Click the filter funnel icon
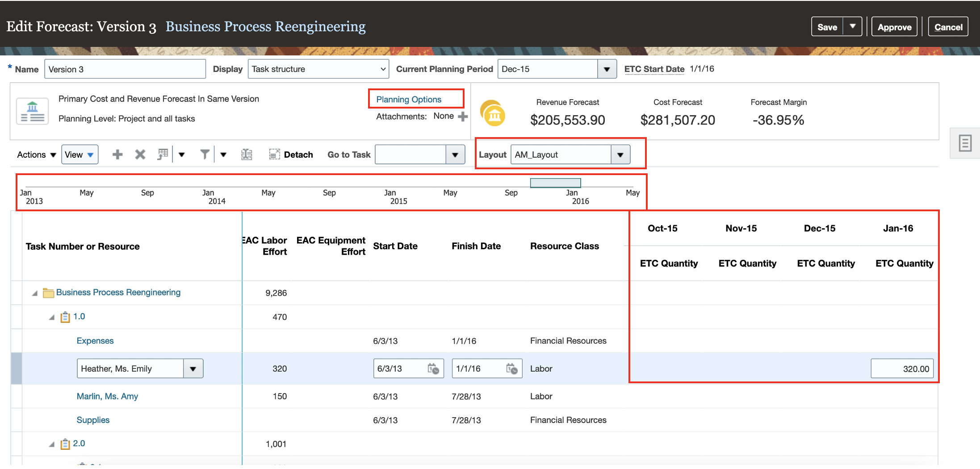This screenshot has height=469, width=980. pos(205,155)
